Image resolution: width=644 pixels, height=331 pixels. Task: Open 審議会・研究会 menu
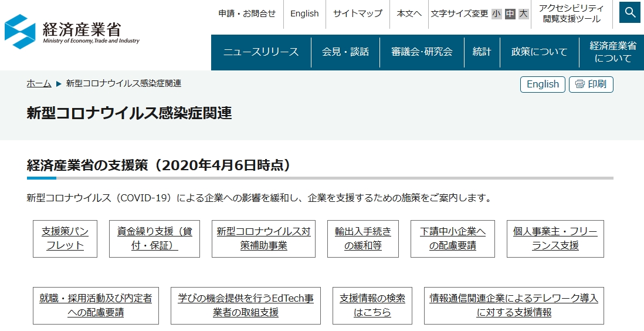(422, 52)
